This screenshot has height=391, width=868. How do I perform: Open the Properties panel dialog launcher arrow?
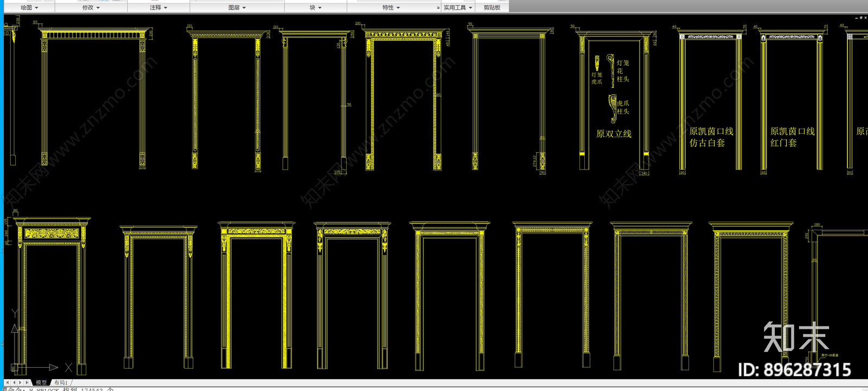(438, 8)
